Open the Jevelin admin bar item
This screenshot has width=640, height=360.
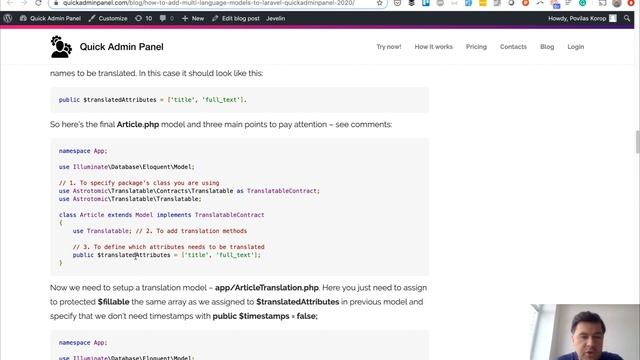pyautogui.click(x=276, y=18)
